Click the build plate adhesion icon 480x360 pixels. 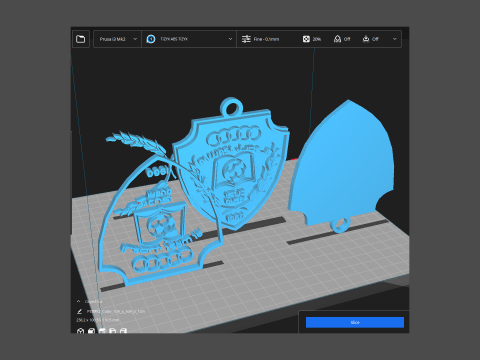[x=366, y=39]
